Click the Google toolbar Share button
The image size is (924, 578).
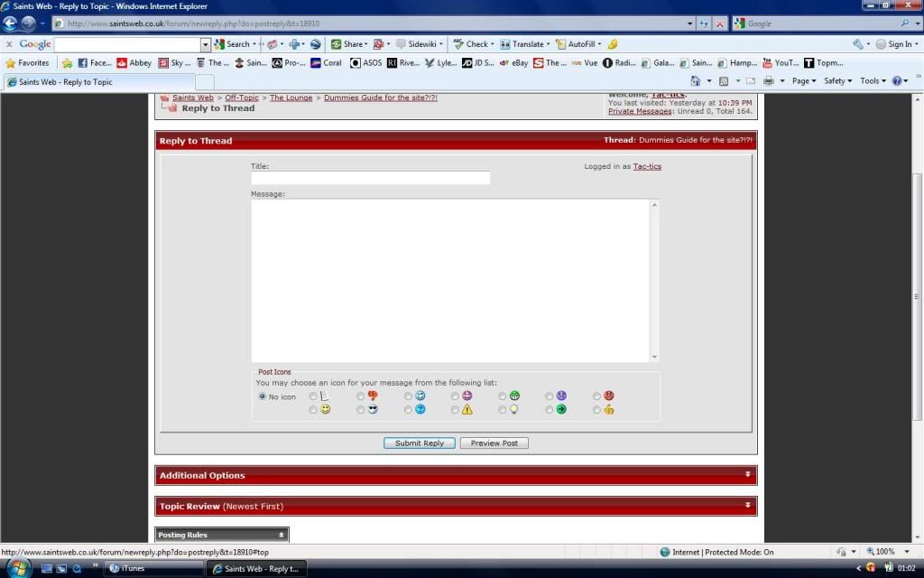coord(348,44)
